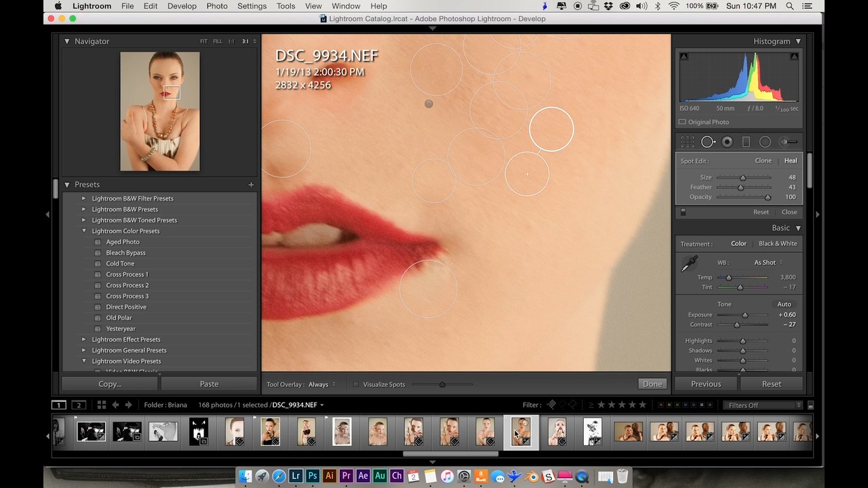Viewport: 868px width, 488px height.
Task: Click the Paste button
Action: coord(209,384)
